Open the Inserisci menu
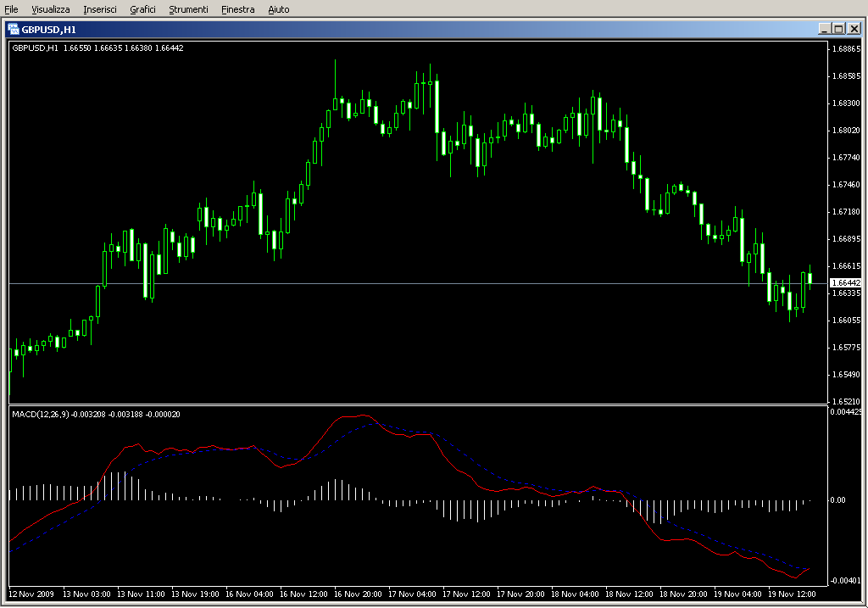The image size is (868, 608). 100,9
